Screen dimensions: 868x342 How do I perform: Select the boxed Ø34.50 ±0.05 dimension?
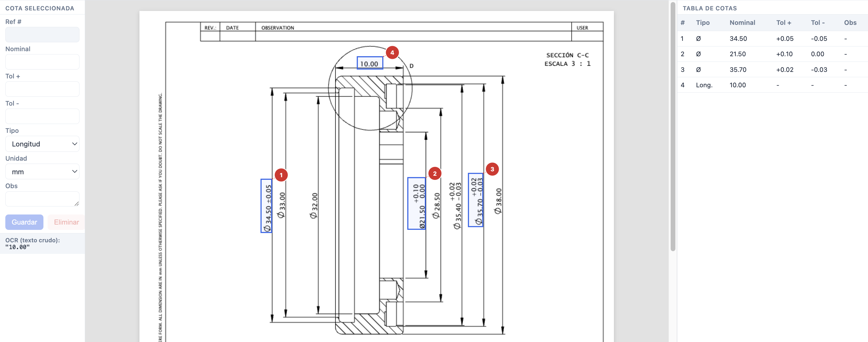click(x=266, y=206)
